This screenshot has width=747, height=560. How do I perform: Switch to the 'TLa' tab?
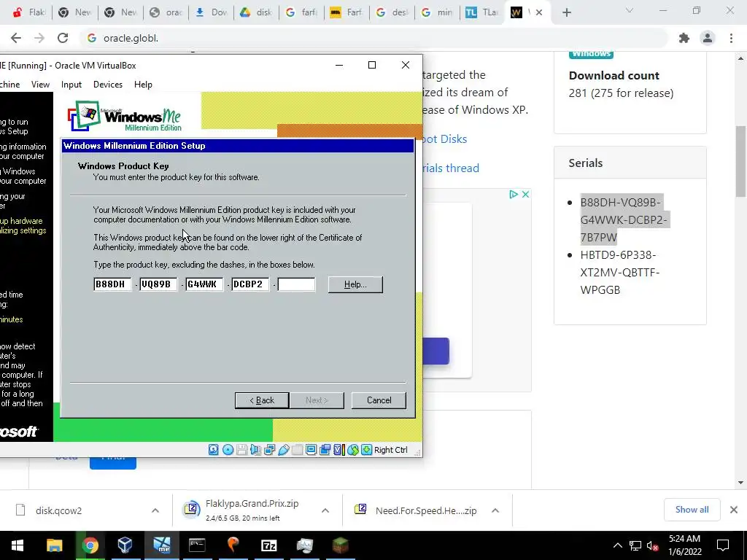tap(482, 13)
